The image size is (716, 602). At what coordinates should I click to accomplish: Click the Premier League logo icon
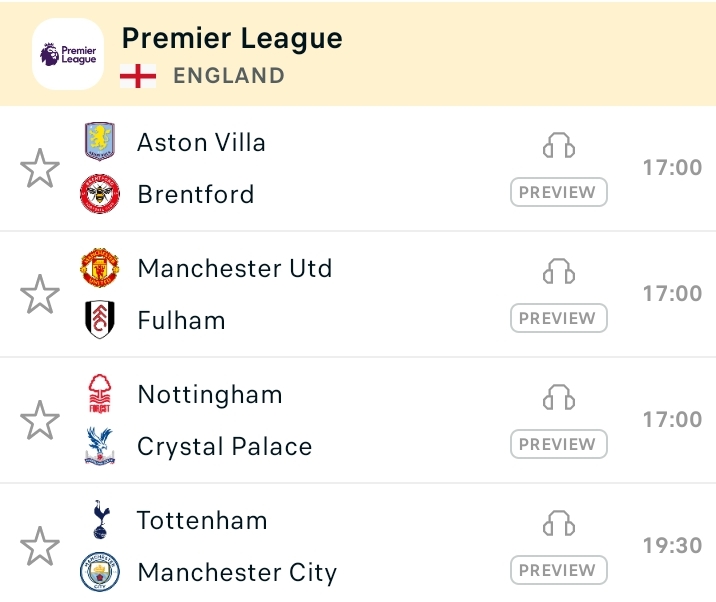click(x=68, y=54)
